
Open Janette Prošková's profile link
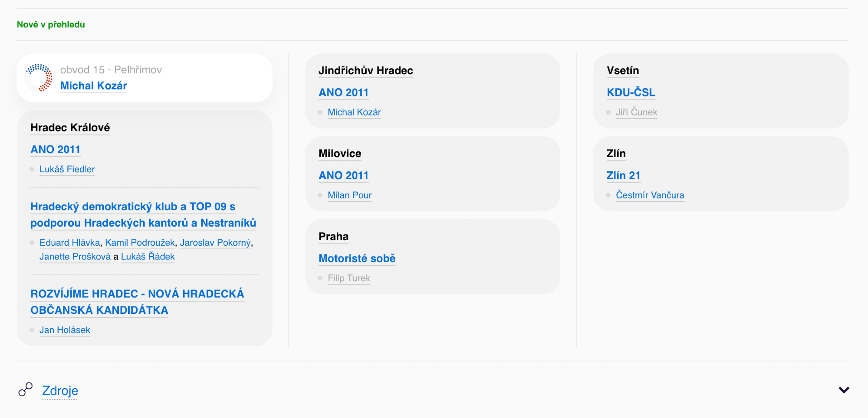click(x=75, y=257)
